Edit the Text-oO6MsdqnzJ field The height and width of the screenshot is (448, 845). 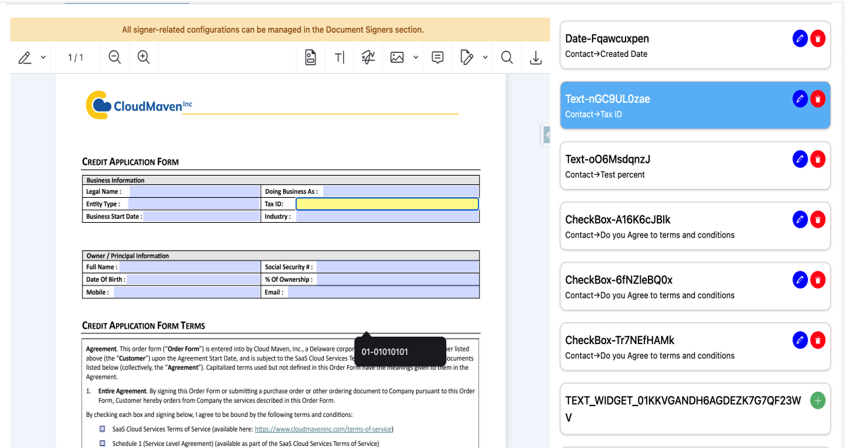pyautogui.click(x=800, y=160)
